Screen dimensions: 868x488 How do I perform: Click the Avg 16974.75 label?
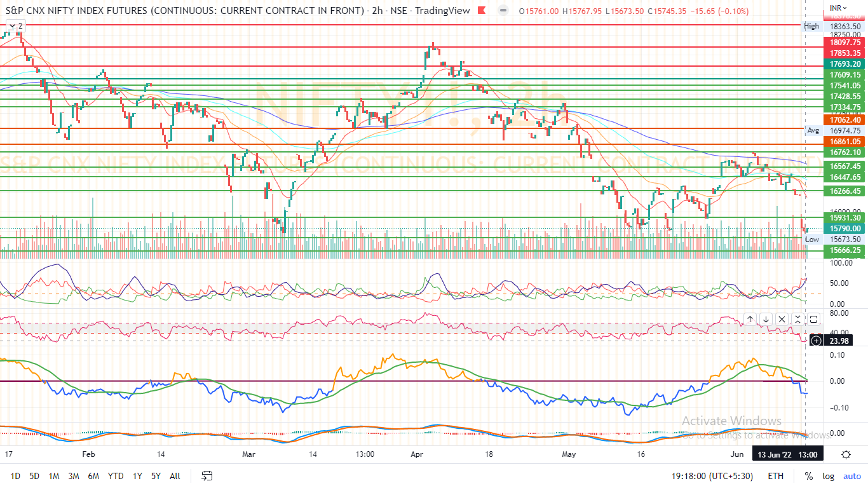(834, 130)
